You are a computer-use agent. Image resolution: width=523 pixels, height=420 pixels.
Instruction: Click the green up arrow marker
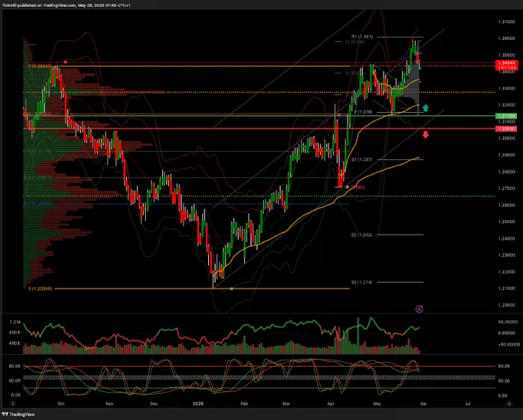425,108
